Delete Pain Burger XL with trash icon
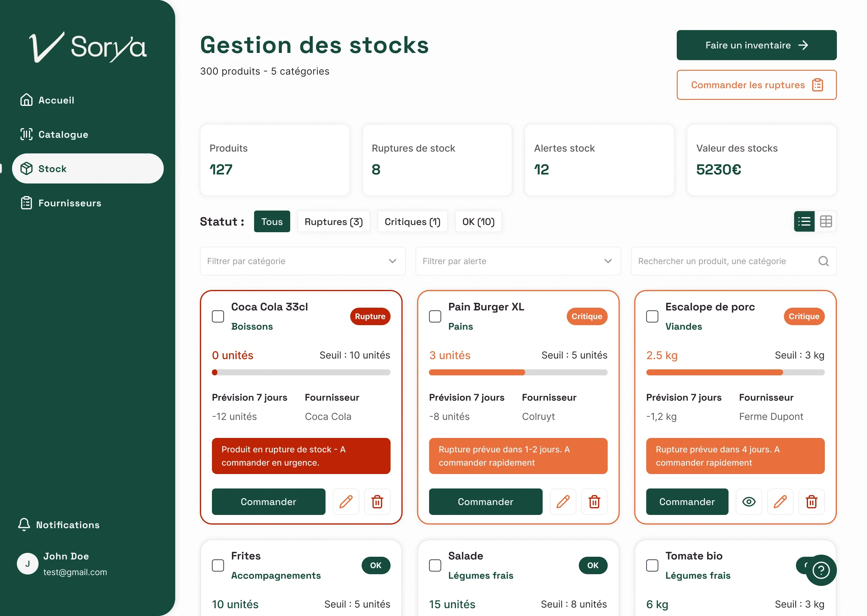Image resolution: width=867 pixels, height=616 pixels. [594, 501]
